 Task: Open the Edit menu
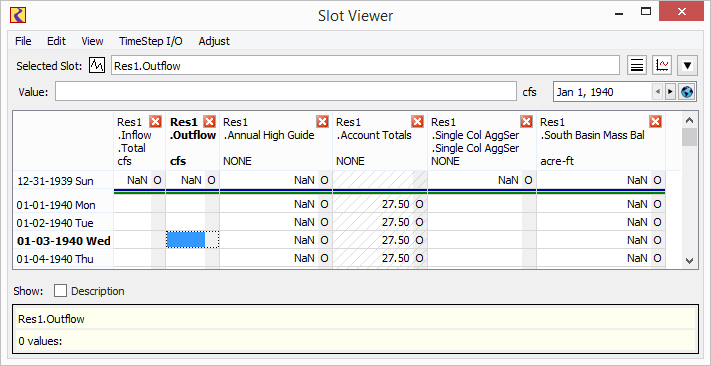pyautogui.click(x=57, y=41)
